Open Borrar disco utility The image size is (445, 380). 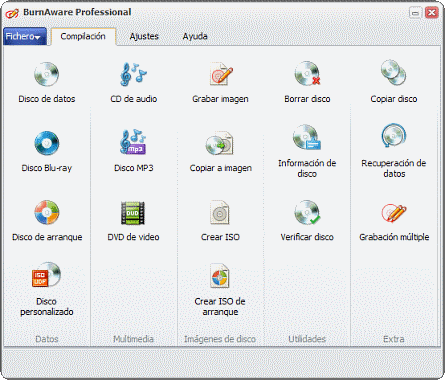tap(307, 82)
